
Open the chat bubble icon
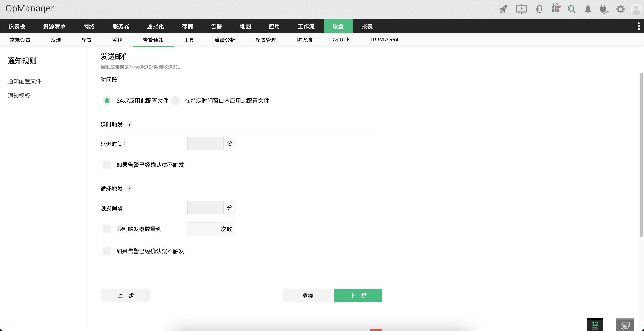pos(625,325)
